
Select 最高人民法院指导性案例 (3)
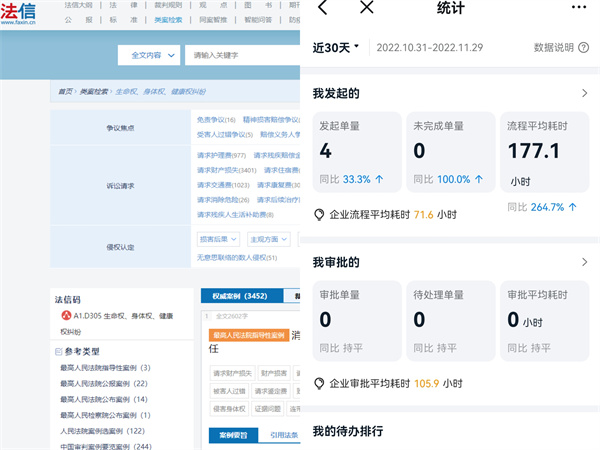tap(105, 368)
